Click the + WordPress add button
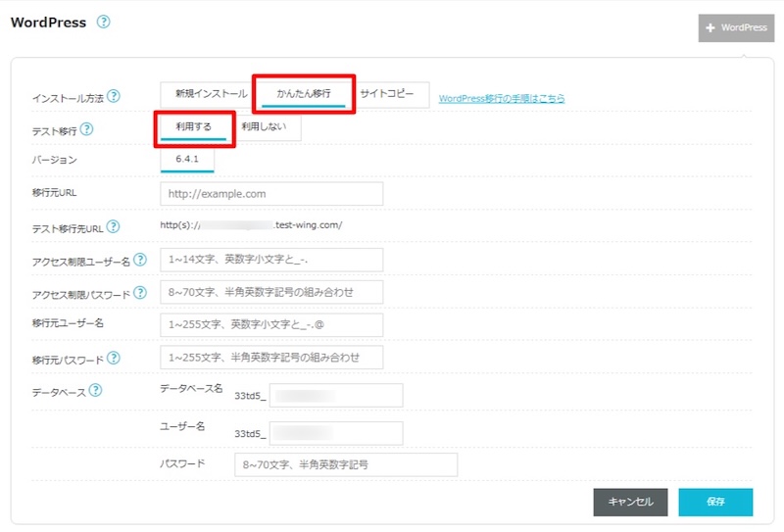The width and height of the screenshot is (784, 532). (x=736, y=27)
